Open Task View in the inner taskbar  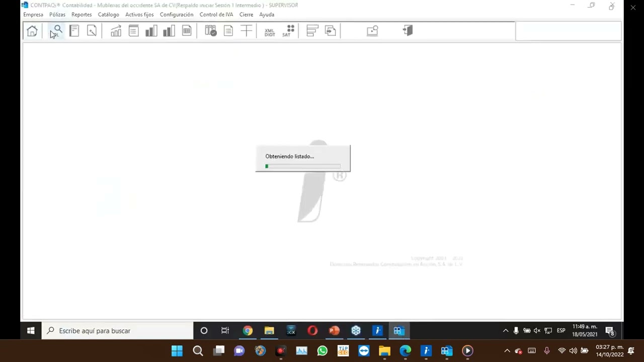[x=225, y=331]
